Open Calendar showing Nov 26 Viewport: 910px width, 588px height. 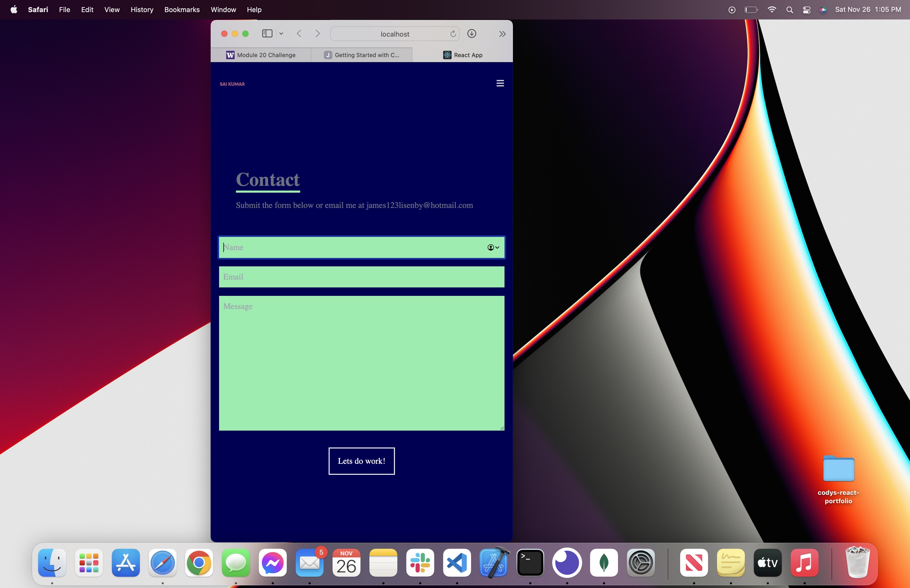tap(346, 563)
